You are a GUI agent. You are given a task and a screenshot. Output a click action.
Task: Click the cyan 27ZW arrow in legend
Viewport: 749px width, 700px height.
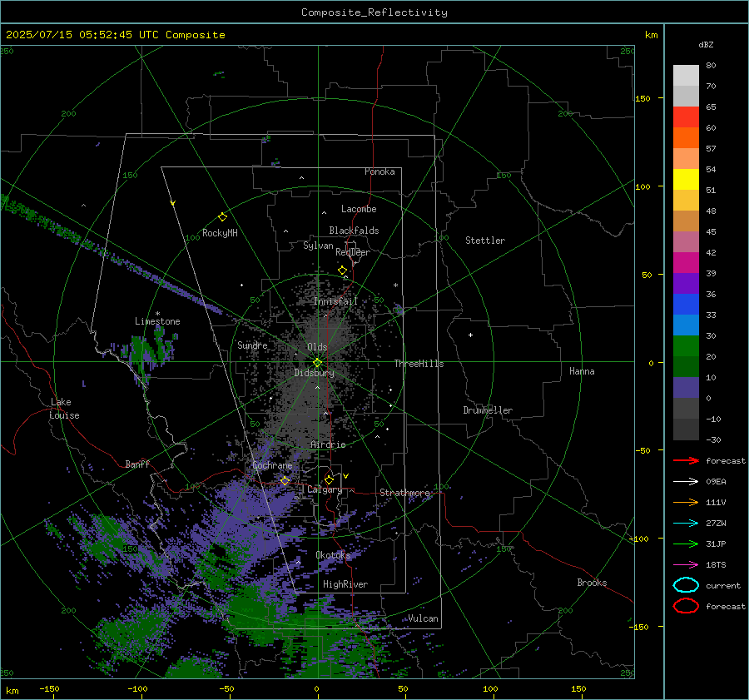click(686, 524)
